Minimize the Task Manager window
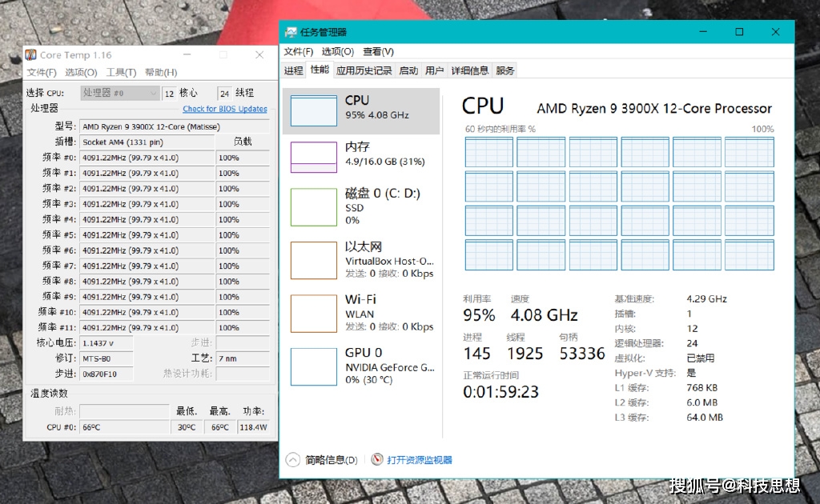 pos(703,32)
